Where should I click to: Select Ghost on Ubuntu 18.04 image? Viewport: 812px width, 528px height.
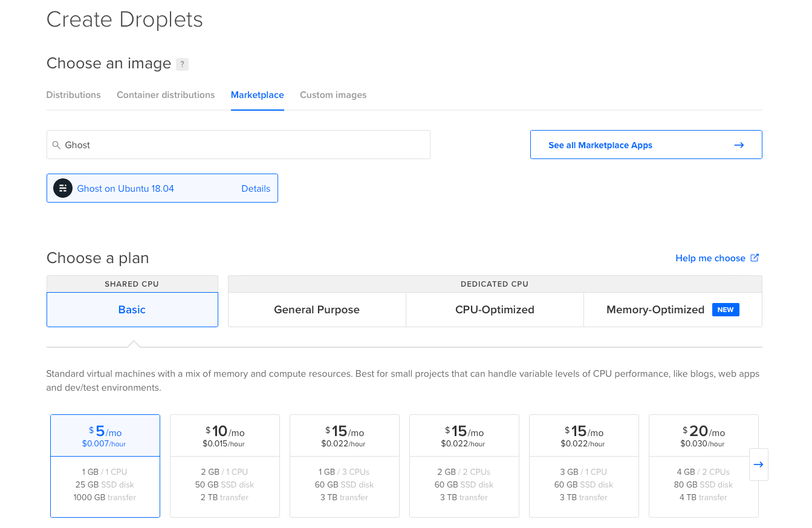162,188
